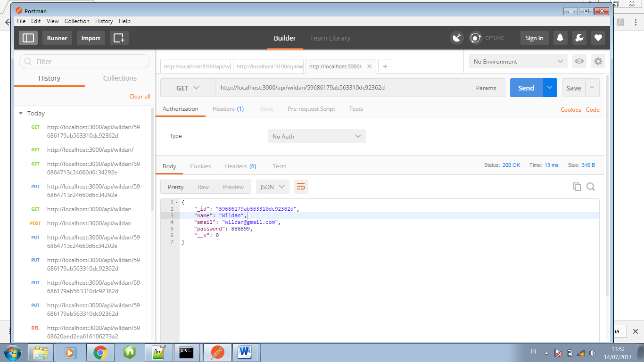This screenshot has height=362, width=644.
Task: Add a new request tab
Action: point(385,66)
